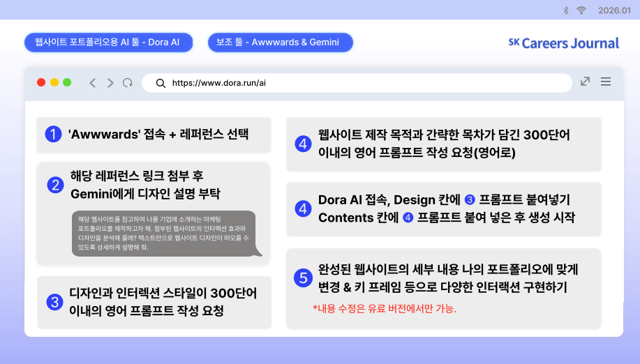Click the browser forward arrow
The image size is (640, 364).
(110, 83)
